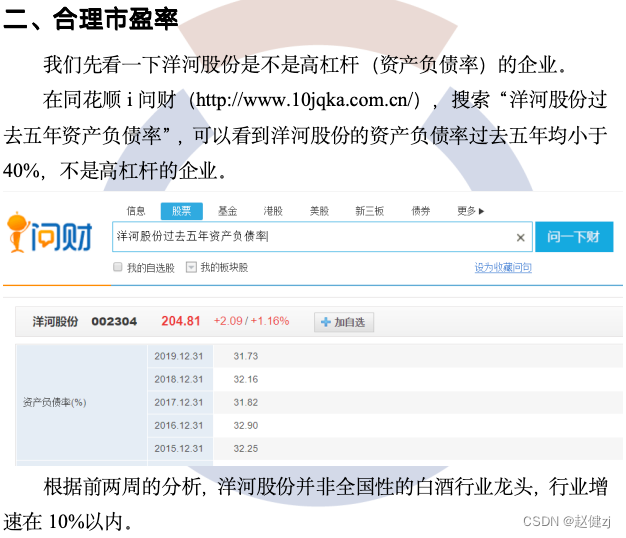Viewport: 626px width, 538px height.
Task: Select the 2015.12.31 date cell
Action: pyautogui.click(x=179, y=449)
